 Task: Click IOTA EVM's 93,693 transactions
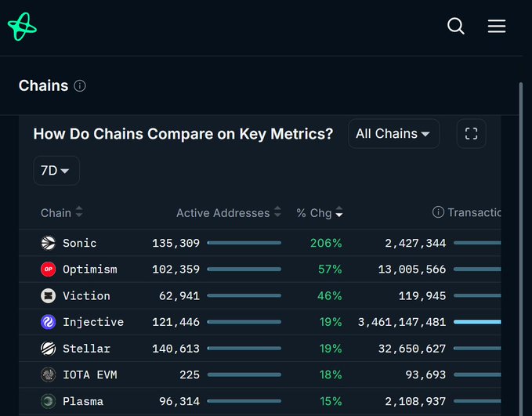tap(425, 375)
